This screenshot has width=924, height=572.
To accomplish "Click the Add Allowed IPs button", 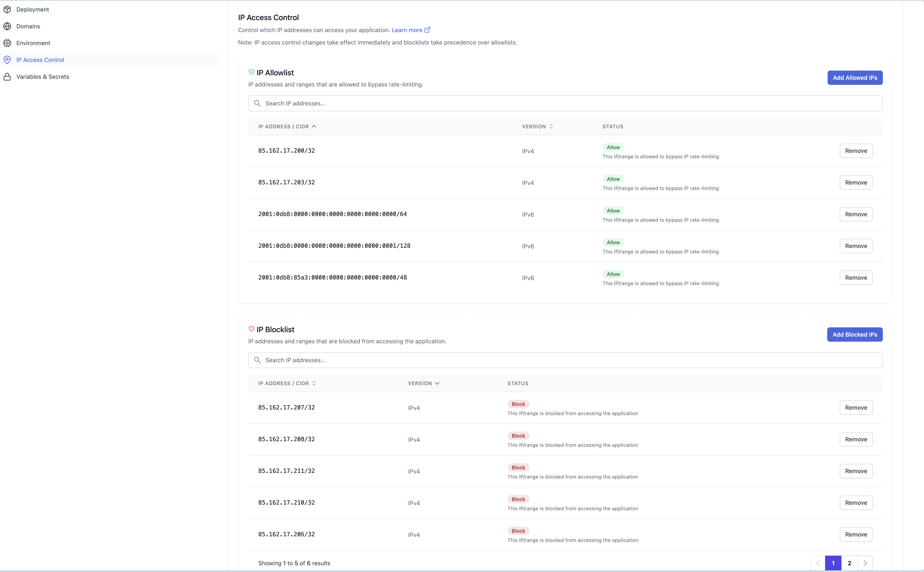I will [x=855, y=77].
